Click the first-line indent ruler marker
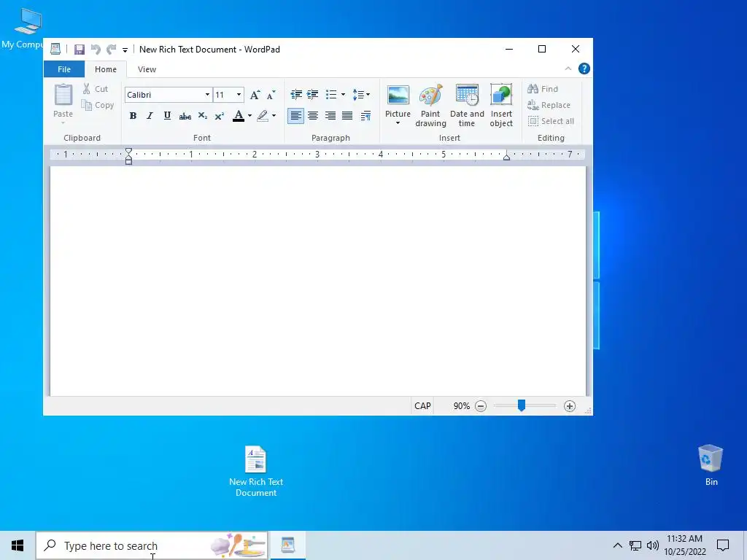Screen dimensions: 747x560 click(128, 151)
